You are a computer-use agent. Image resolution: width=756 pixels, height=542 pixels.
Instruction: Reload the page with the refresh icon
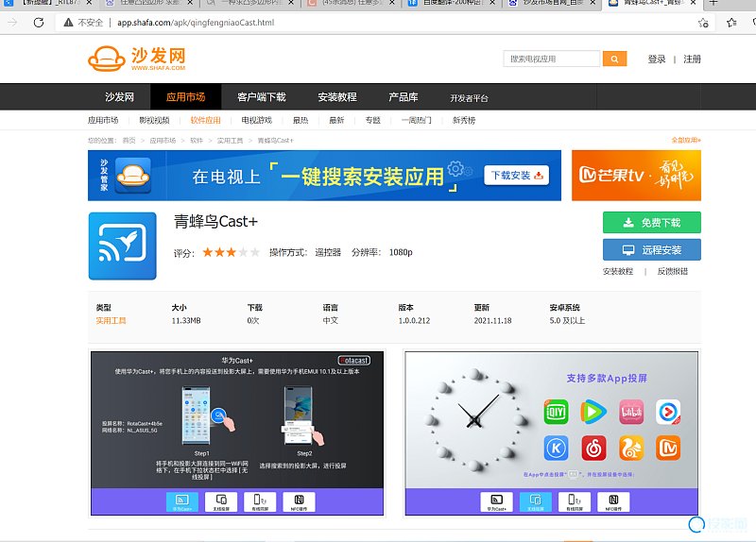[39, 23]
